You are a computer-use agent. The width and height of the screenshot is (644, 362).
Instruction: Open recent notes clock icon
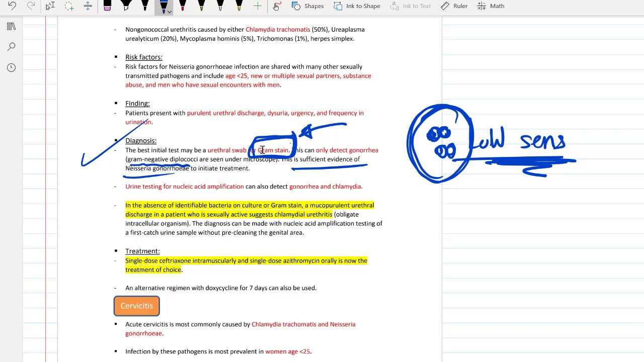click(x=11, y=67)
